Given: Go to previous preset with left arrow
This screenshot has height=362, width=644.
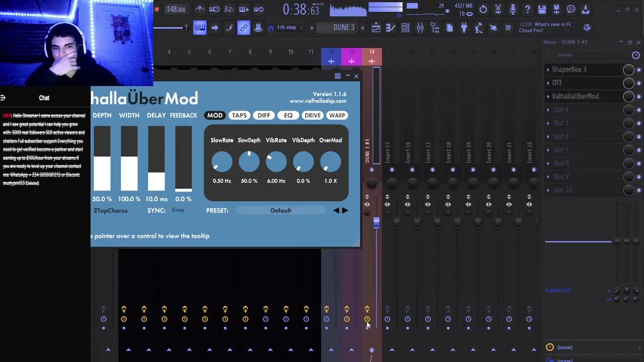Looking at the screenshot, I should (x=336, y=211).
